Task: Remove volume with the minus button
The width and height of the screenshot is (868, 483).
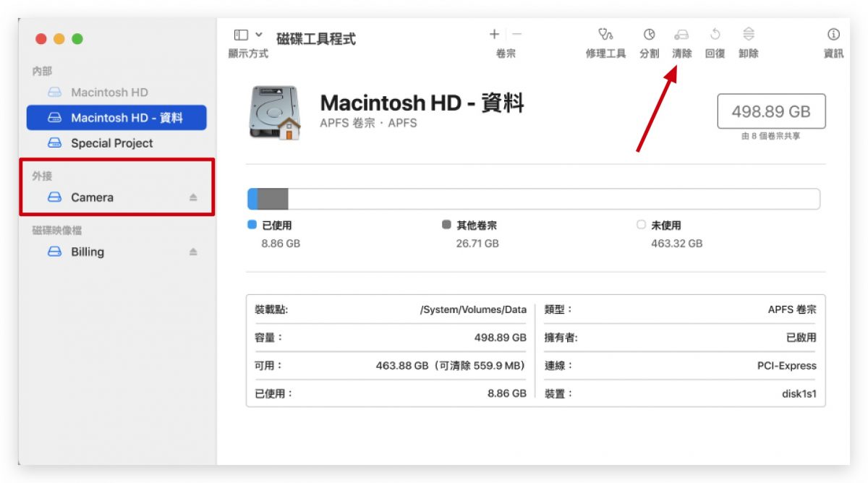Action: 517,34
